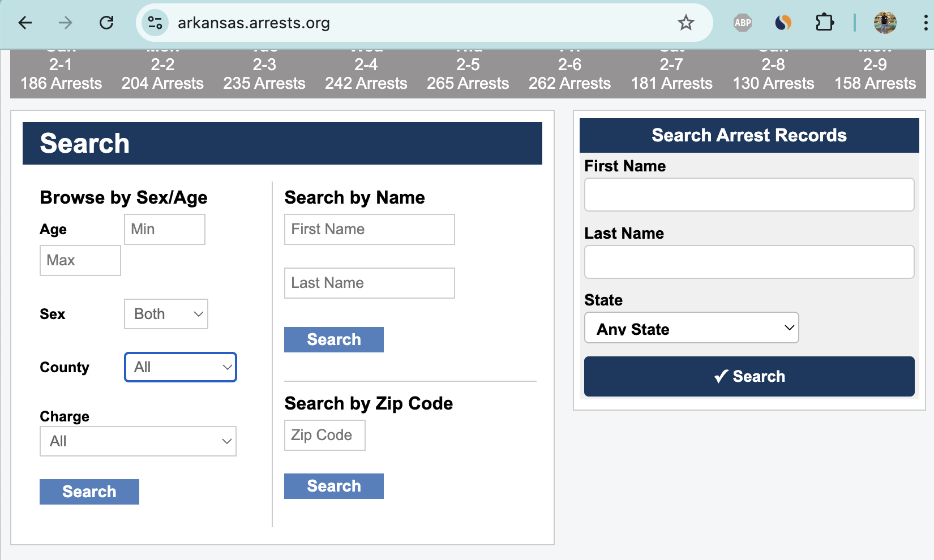Open the Sex dropdown showing Both
Viewport: 934px width, 560px height.
tap(166, 313)
